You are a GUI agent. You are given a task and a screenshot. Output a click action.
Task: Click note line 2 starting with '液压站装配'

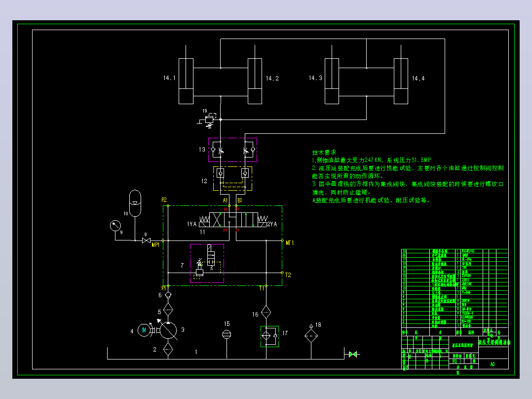(x=408, y=172)
